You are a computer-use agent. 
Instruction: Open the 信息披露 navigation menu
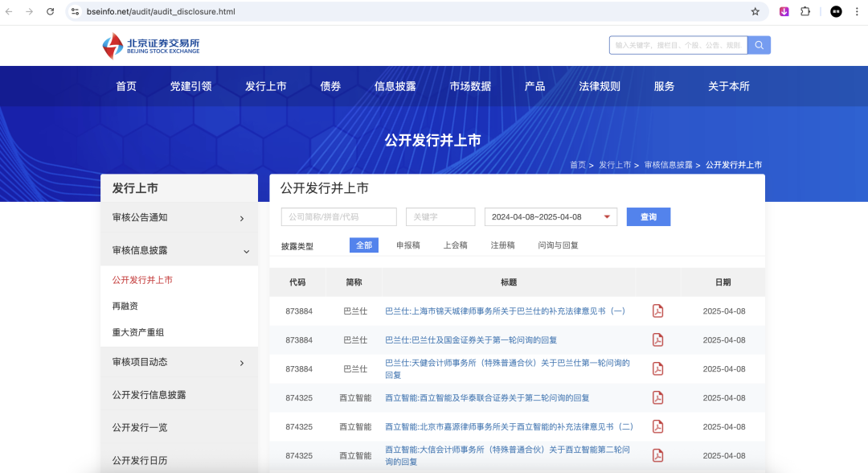[395, 86]
